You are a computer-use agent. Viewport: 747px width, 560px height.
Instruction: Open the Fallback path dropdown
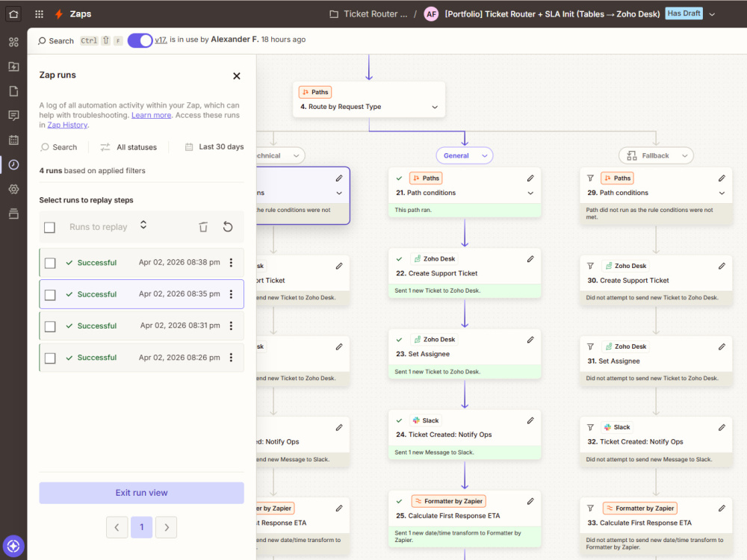(x=656, y=155)
